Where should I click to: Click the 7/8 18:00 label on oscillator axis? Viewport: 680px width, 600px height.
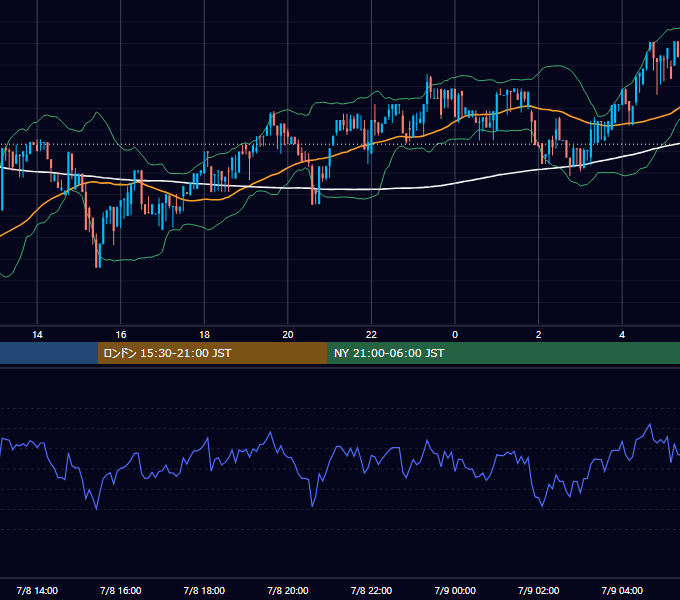[x=204, y=590]
